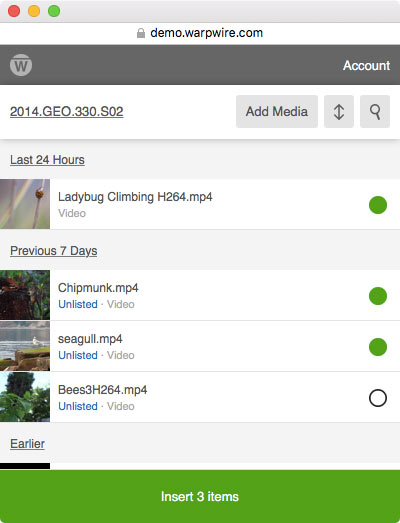Screen dimensions: 400x523
Task: Toggle the Earlier section heading
Action: tap(27, 444)
